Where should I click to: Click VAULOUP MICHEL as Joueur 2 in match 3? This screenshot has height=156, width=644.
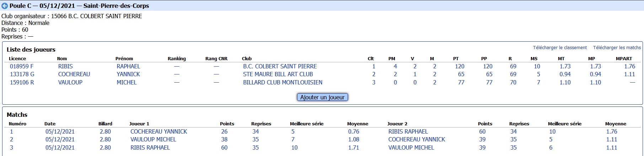411,147
